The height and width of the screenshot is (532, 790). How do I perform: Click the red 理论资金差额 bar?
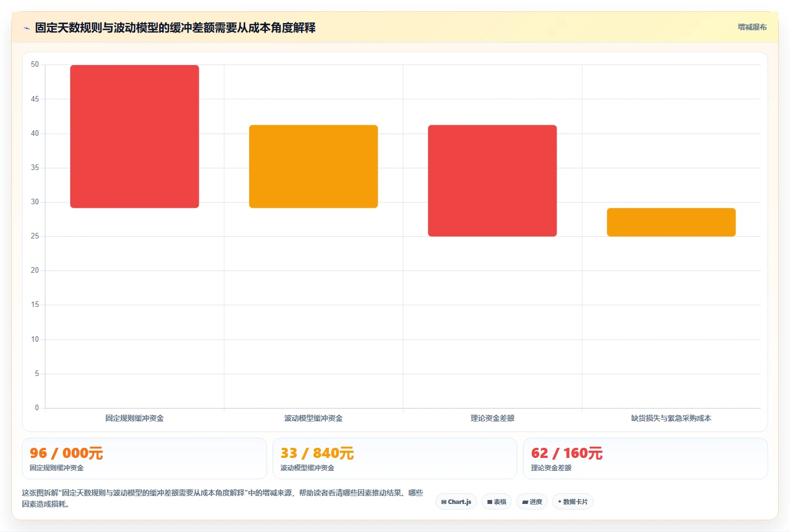point(493,181)
